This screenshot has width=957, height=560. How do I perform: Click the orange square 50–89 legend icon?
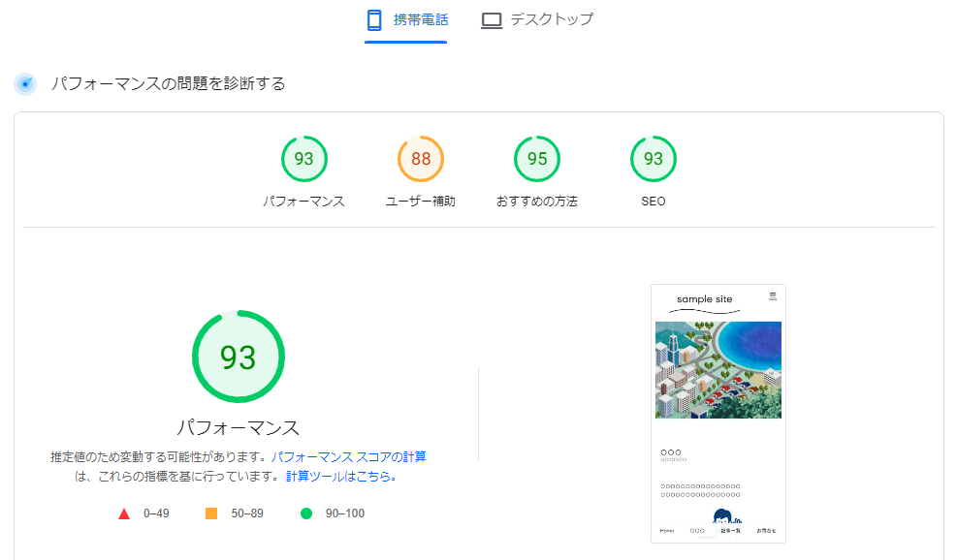click(211, 513)
